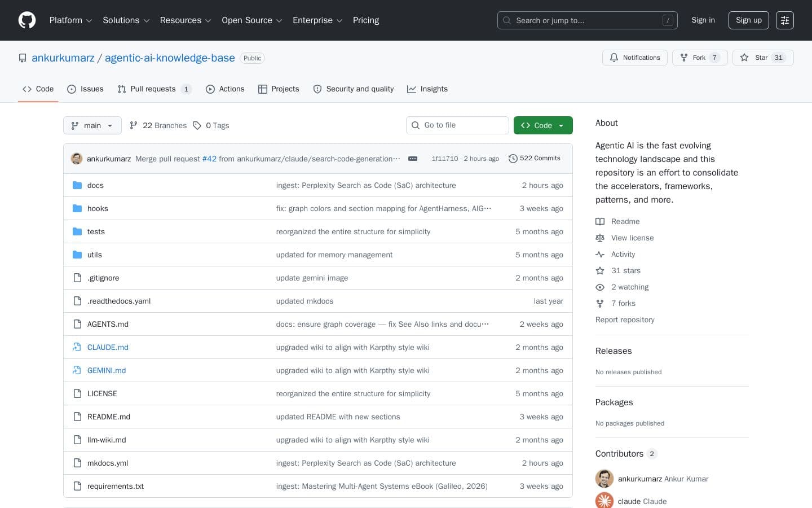Click the repository icon before ankurkumarz
812x508 pixels.
tap(23, 58)
